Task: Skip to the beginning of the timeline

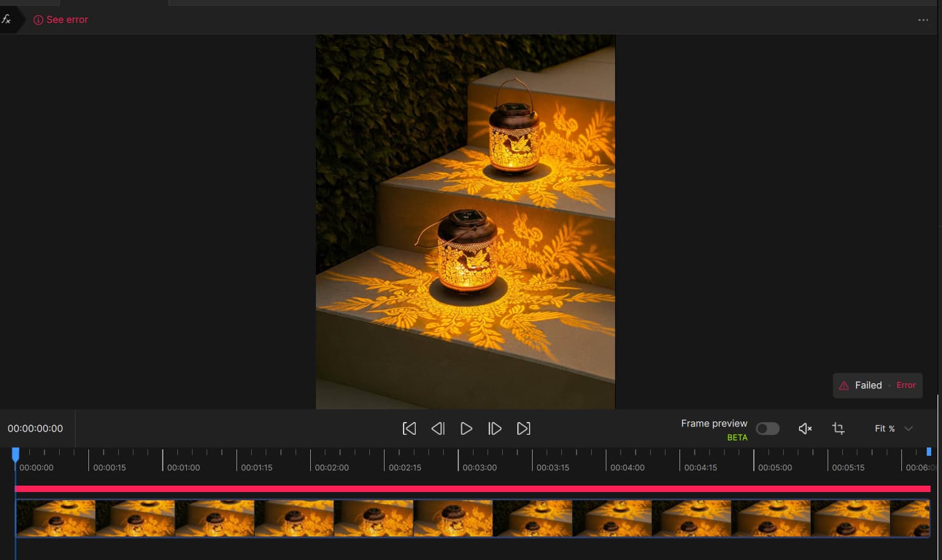Action: tap(409, 428)
